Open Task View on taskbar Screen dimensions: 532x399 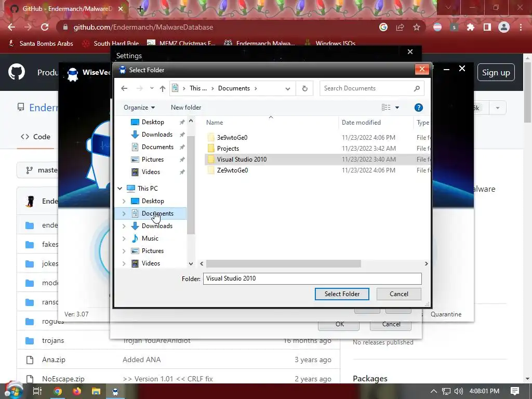[37, 392]
